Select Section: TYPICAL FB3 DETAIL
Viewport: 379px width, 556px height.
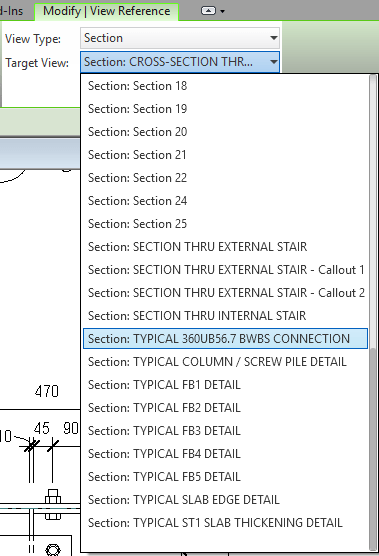click(x=225, y=431)
